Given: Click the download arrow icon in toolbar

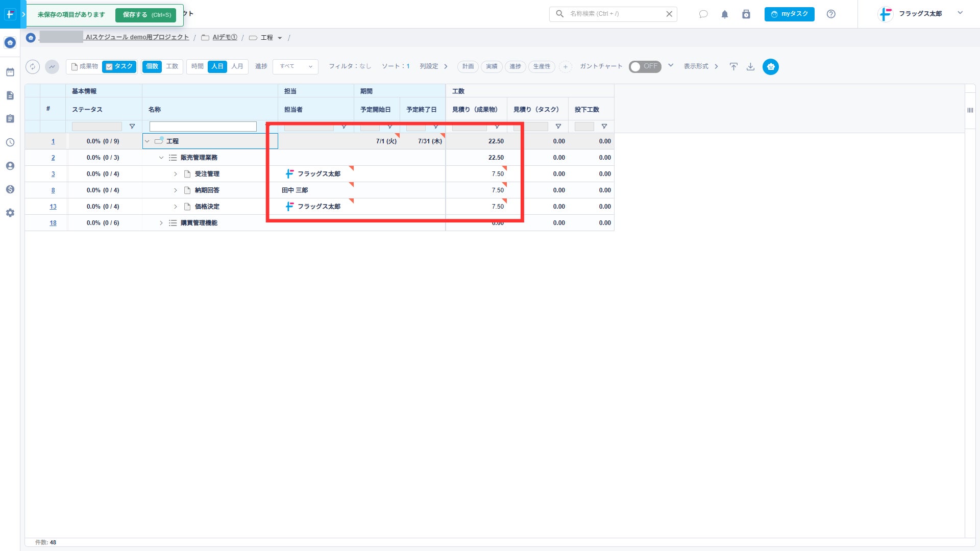Looking at the screenshot, I should pyautogui.click(x=750, y=67).
